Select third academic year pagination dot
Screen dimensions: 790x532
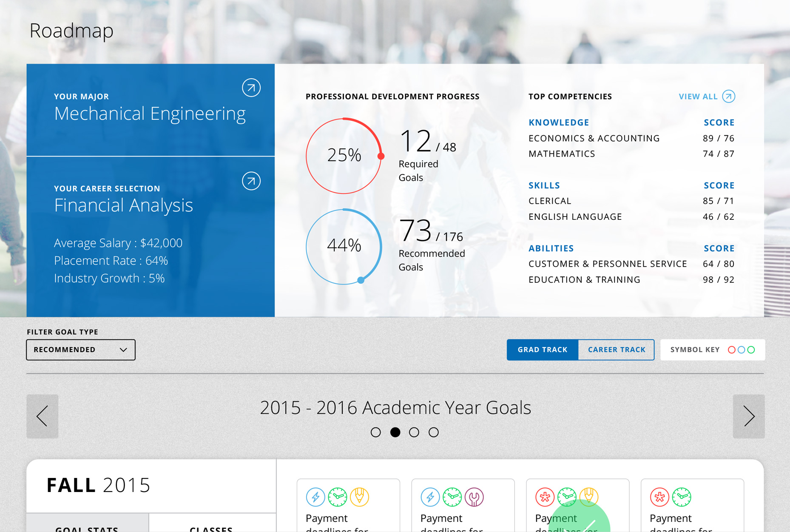coord(414,432)
